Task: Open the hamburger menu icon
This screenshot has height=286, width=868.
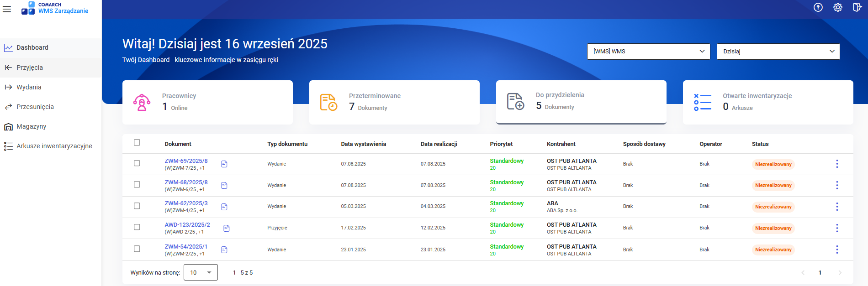Action: (x=7, y=9)
